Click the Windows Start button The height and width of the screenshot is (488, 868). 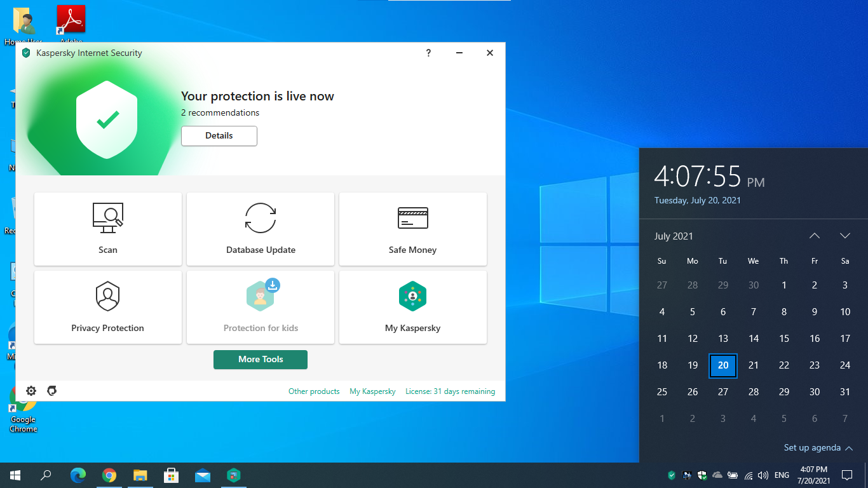pyautogui.click(x=15, y=475)
